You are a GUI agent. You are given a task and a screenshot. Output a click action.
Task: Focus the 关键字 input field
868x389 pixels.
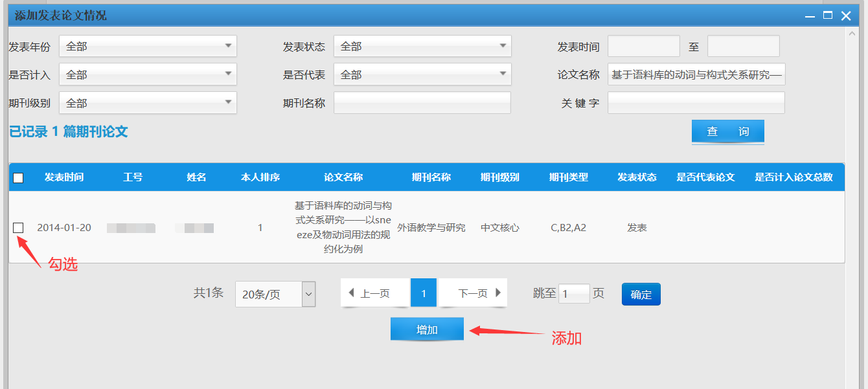pos(696,103)
